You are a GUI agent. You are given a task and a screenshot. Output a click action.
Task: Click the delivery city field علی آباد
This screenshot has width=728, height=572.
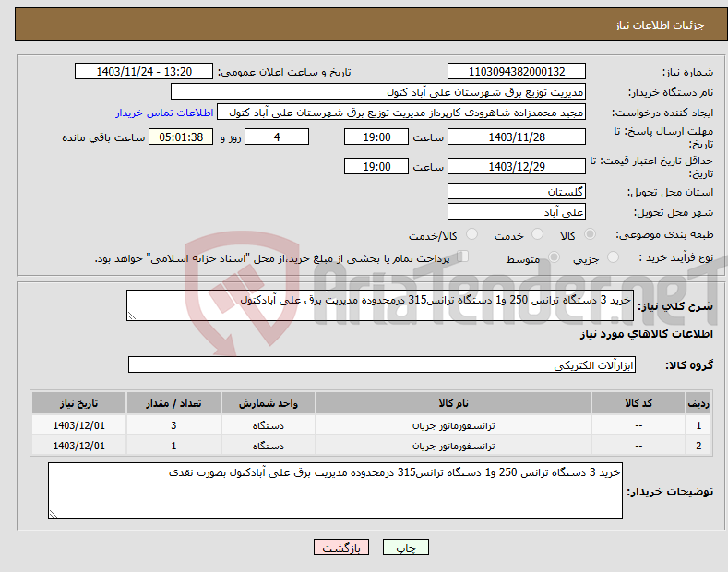[517, 211]
